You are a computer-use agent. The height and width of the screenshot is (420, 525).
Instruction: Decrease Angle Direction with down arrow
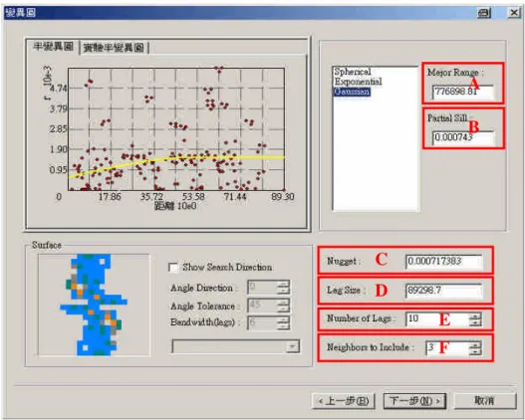283,291
